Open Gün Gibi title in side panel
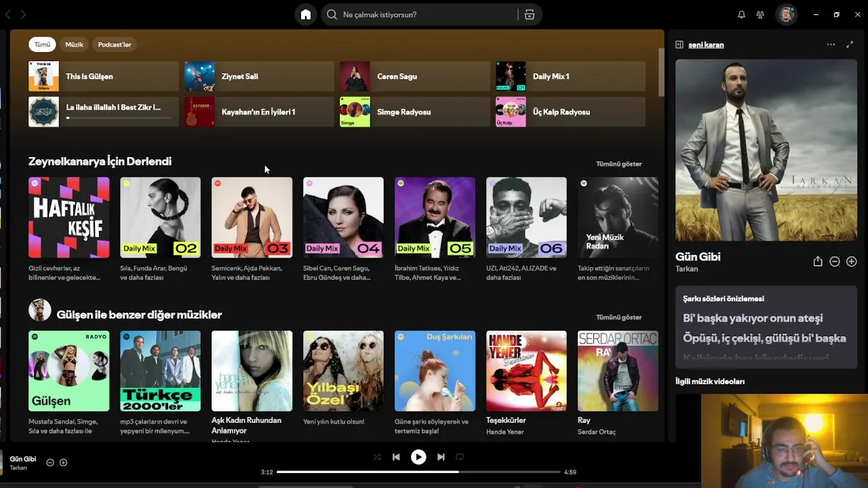Screen dimensions: 868x488 click(x=698, y=257)
